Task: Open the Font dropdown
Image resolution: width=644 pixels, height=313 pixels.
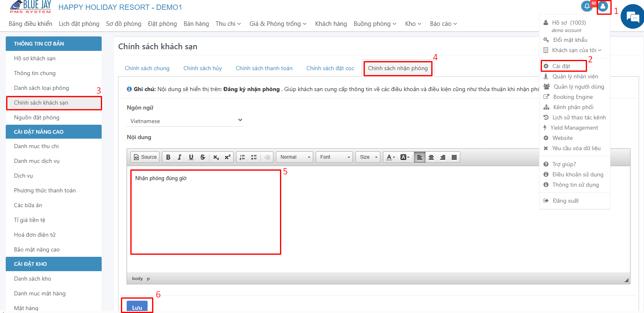Action: tap(334, 157)
